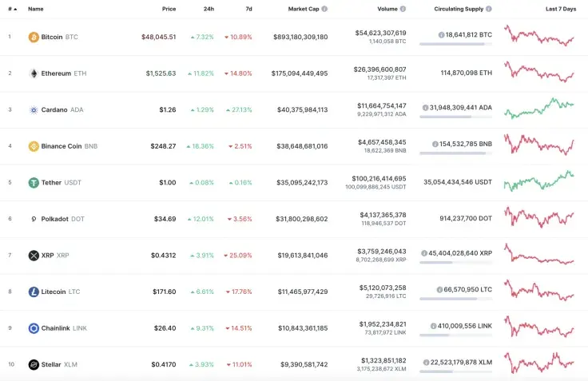Click the Binance Coin logo icon
Screen dimensions: 588x381
click(34, 146)
